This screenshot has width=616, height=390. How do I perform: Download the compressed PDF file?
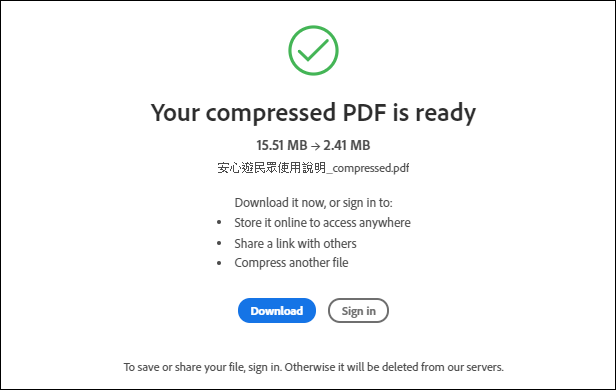[x=277, y=311]
